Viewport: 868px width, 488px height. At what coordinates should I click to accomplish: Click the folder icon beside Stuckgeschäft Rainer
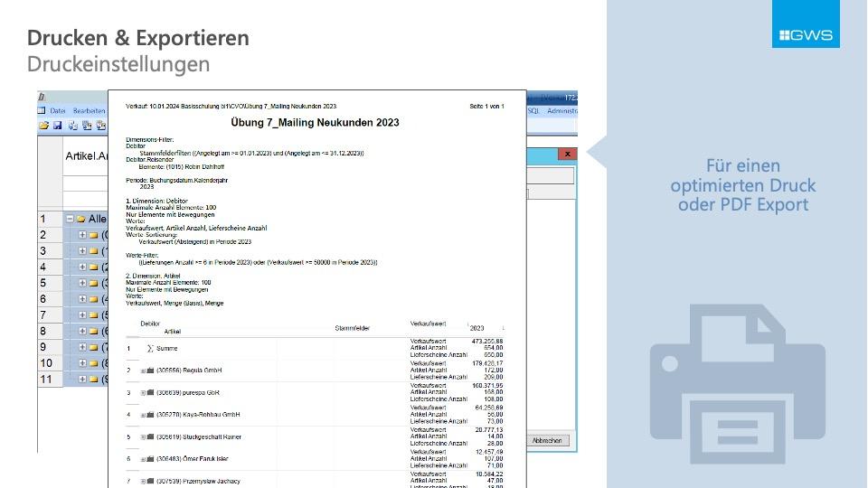coord(150,436)
